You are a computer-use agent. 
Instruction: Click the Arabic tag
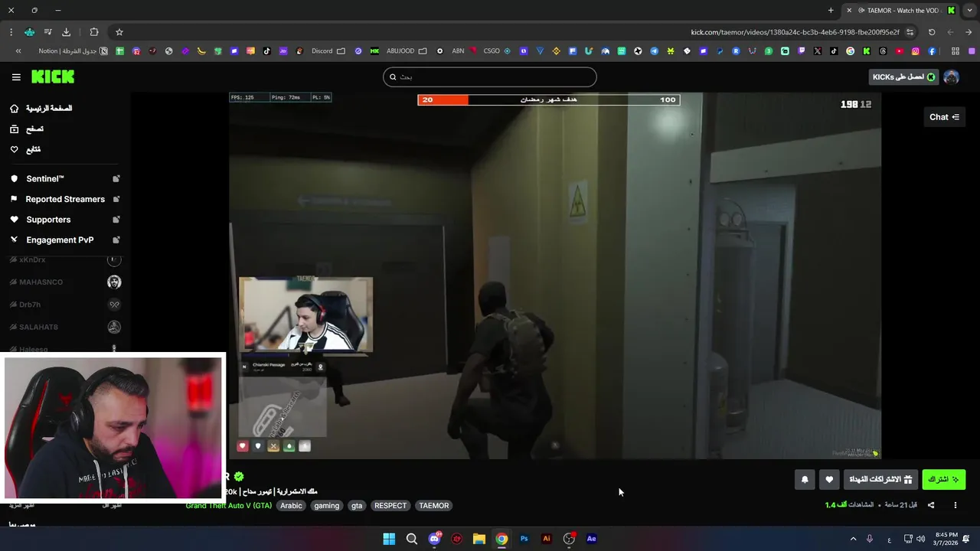[291, 506]
